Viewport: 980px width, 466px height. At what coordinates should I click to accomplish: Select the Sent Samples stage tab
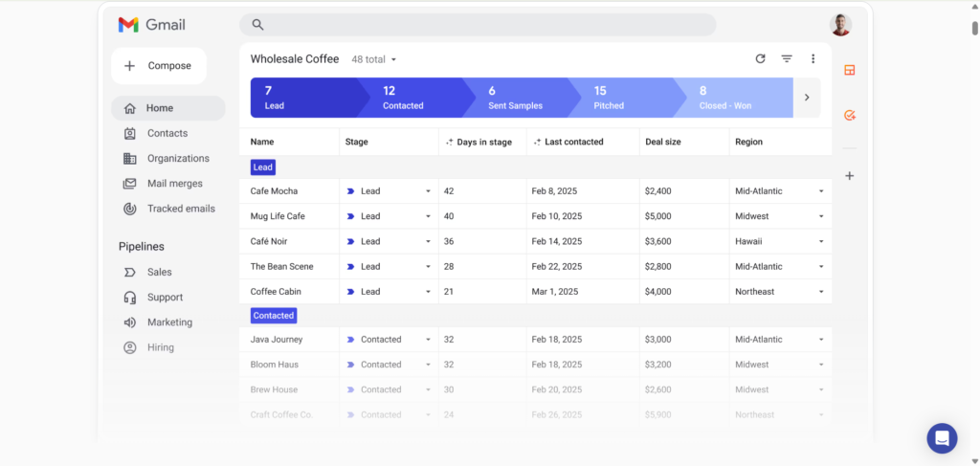pos(515,98)
